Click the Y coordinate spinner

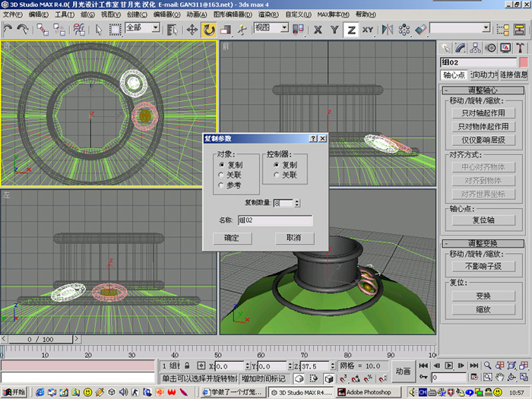tap(290, 366)
